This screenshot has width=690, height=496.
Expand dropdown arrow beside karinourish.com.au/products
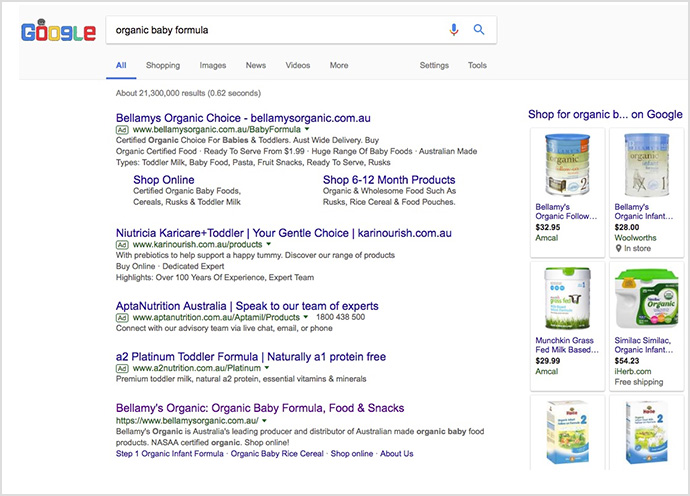tap(268, 244)
